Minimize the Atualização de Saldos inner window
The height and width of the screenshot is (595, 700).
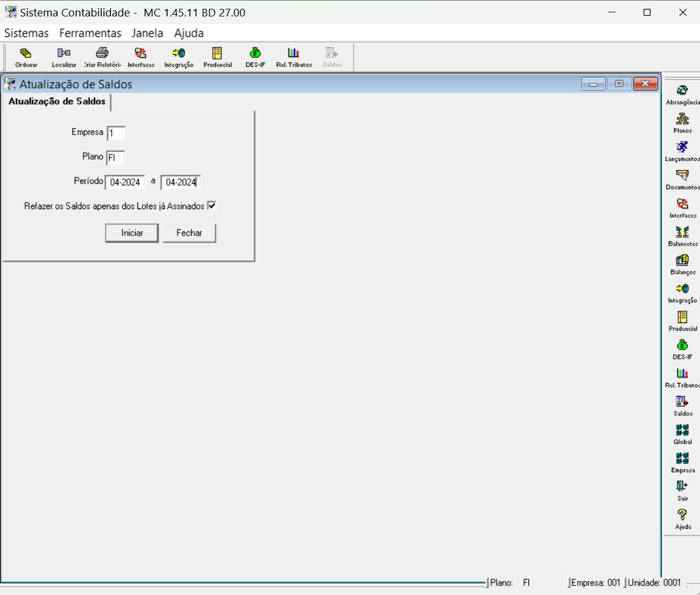(593, 83)
